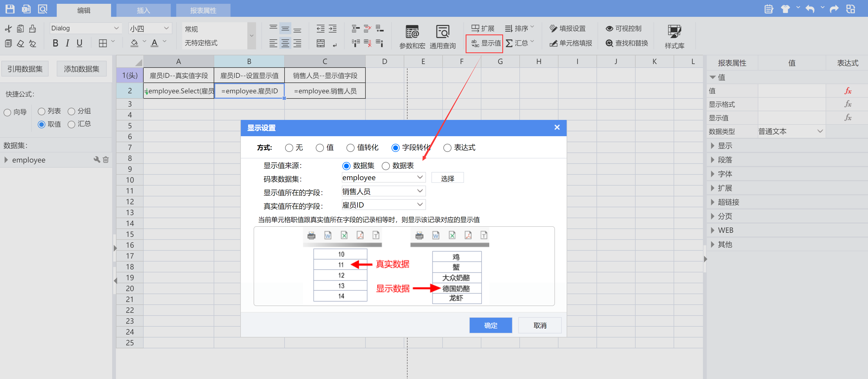868x379 pixels.
Task: Open the 显示值所在的字段 dropdown
Action: pyautogui.click(x=383, y=191)
